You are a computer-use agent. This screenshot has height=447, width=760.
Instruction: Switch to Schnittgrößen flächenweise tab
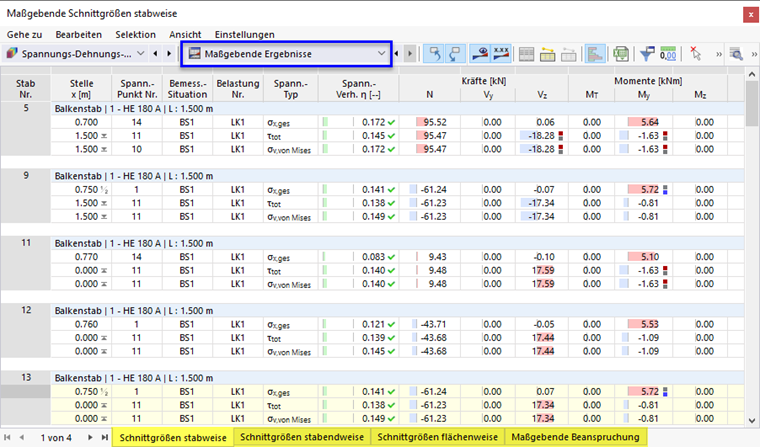437,437
